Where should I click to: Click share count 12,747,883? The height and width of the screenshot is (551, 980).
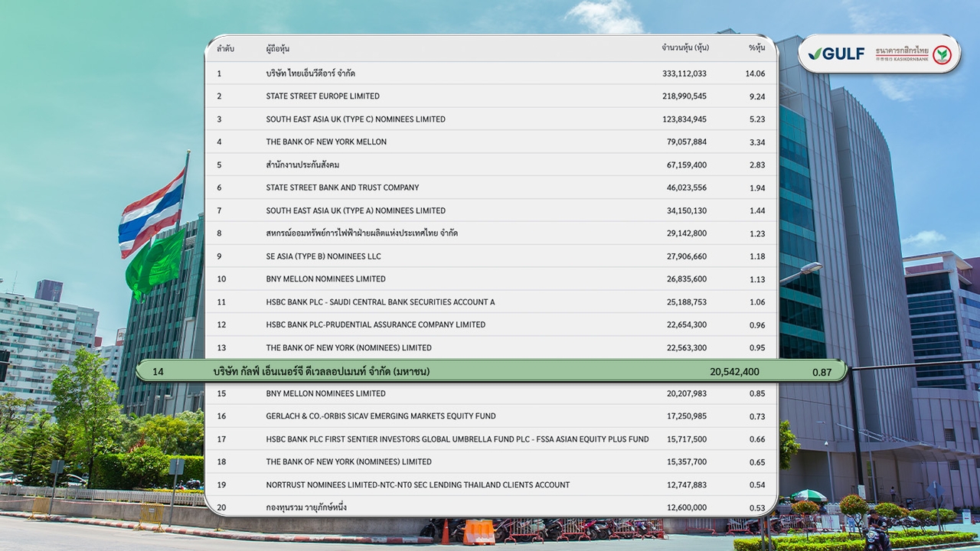point(687,485)
